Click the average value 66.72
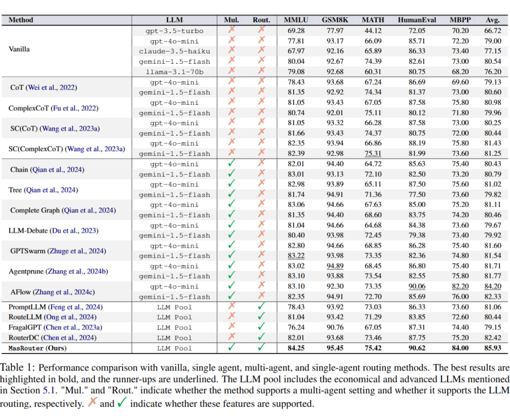 coord(493,31)
